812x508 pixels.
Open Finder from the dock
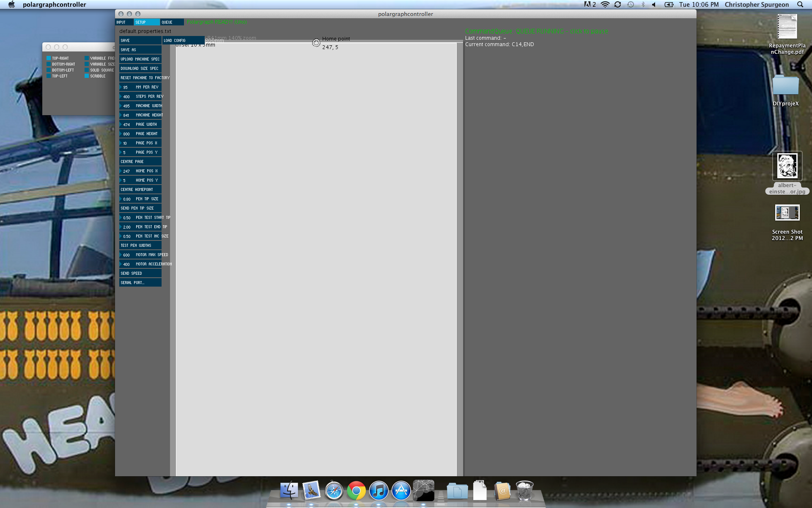tap(289, 491)
